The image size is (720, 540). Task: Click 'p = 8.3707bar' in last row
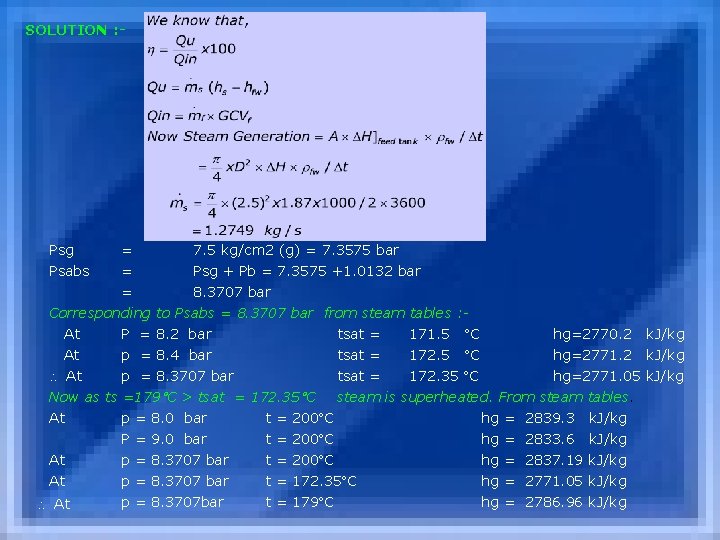pos(172,503)
